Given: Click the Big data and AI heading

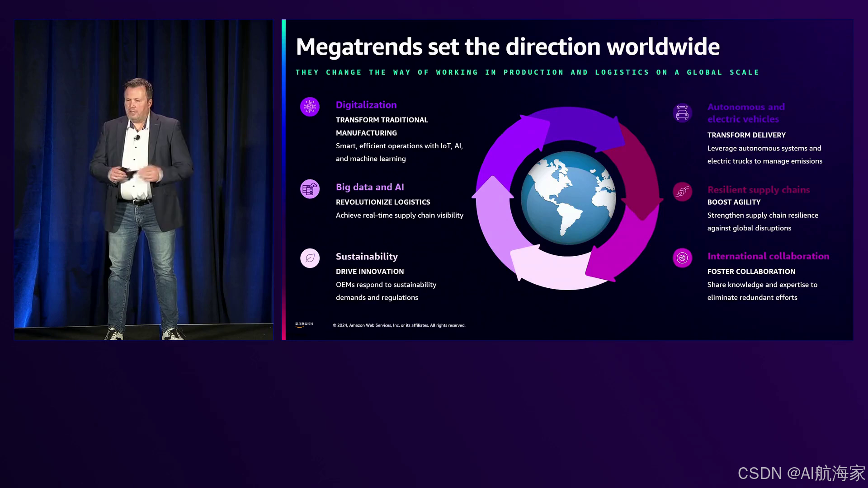Looking at the screenshot, I should point(369,187).
